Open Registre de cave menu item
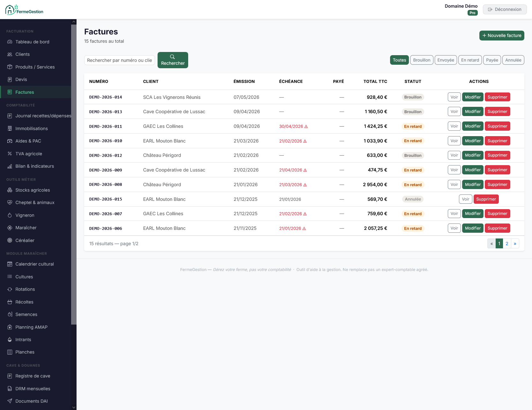The height and width of the screenshot is (410, 532). click(x=36, y=376)
